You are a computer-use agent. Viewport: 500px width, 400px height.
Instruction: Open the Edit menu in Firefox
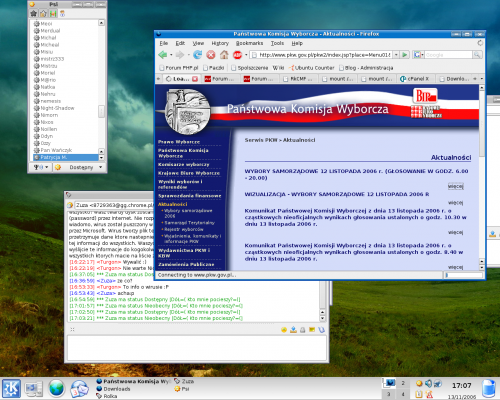click(180, 43)
